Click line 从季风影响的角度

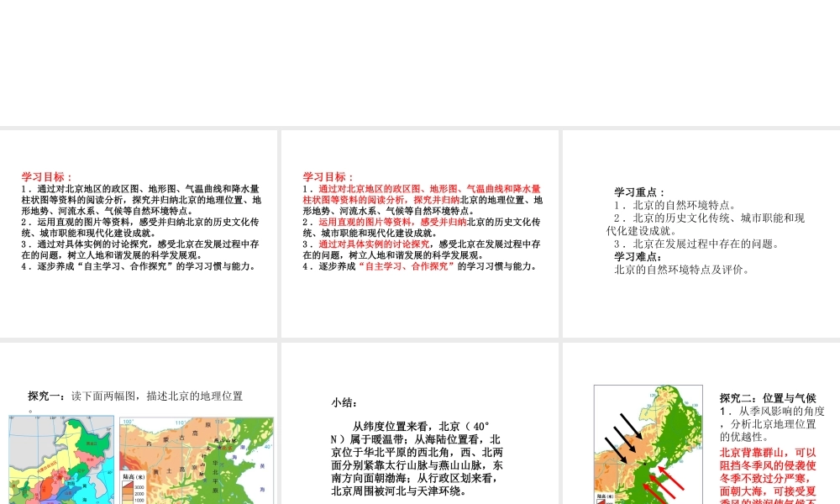[x=772, y=423]
